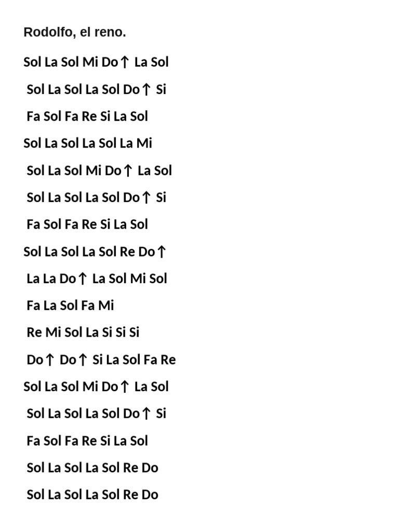Click the line "Sol La Sol La Sol Re Do↑"
Viewport: 399px width, 532px height.
pyautogui.click(x=95, y=251)
